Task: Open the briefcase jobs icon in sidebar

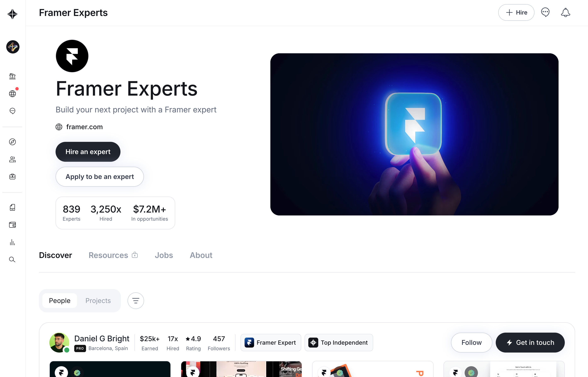Action: point(12,176)
